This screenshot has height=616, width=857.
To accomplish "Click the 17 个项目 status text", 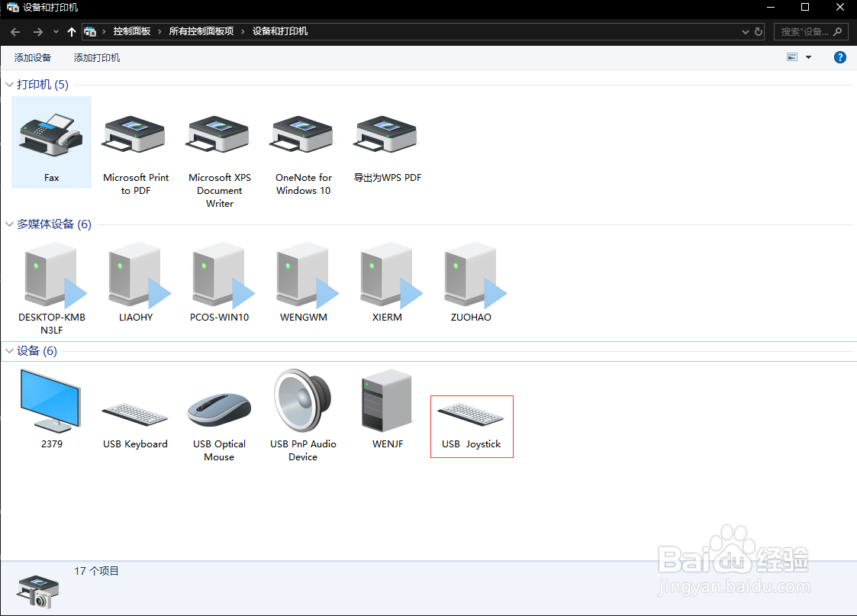I will pyautogui.click(x=96, y=571).
